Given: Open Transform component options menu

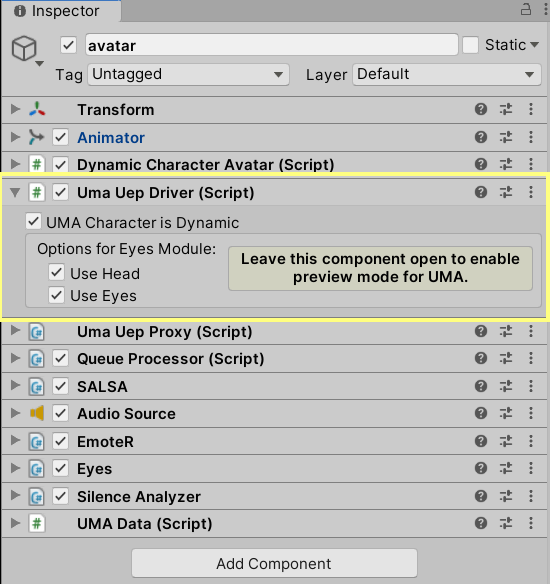Looking at the screenshot, I should pos(531,110).
